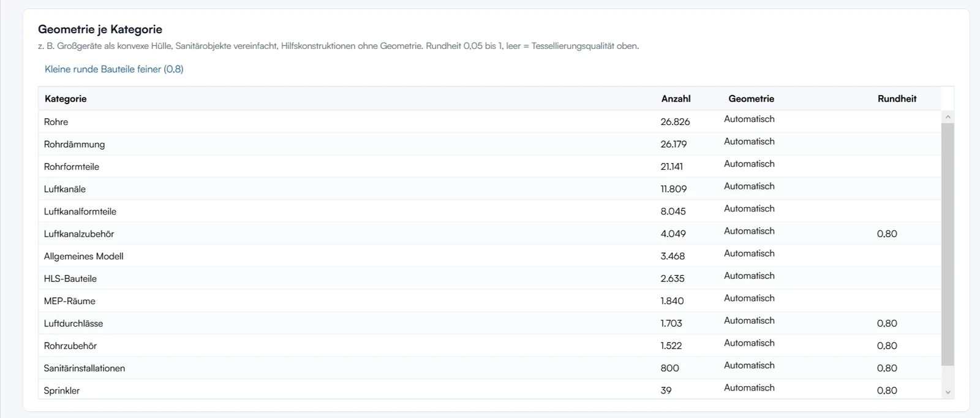Select the 'Luftkanalformteile' category name
The height and width of the screenshot is (418, 980).
coord(80,211)
